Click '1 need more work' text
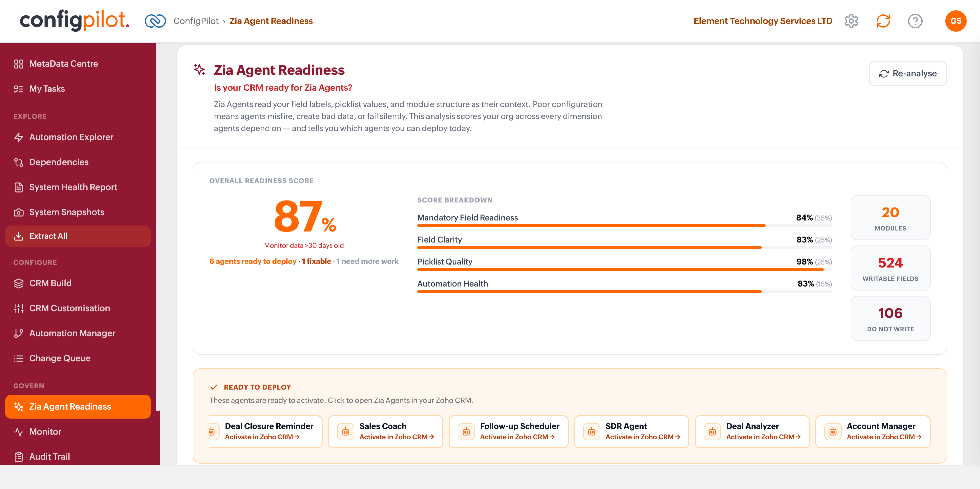Screen dimensions: 980x489 click(367, 261)
